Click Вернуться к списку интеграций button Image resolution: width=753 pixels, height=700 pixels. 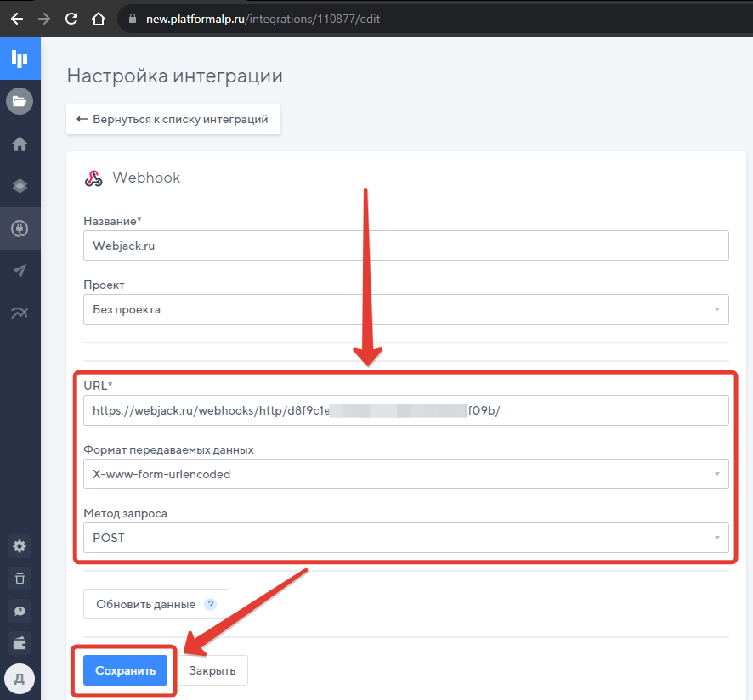pyautogui.click(x=173, y=119)
